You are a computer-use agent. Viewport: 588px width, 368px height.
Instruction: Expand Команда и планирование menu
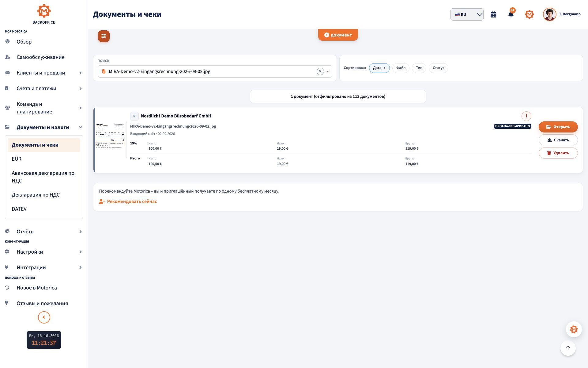44,108
